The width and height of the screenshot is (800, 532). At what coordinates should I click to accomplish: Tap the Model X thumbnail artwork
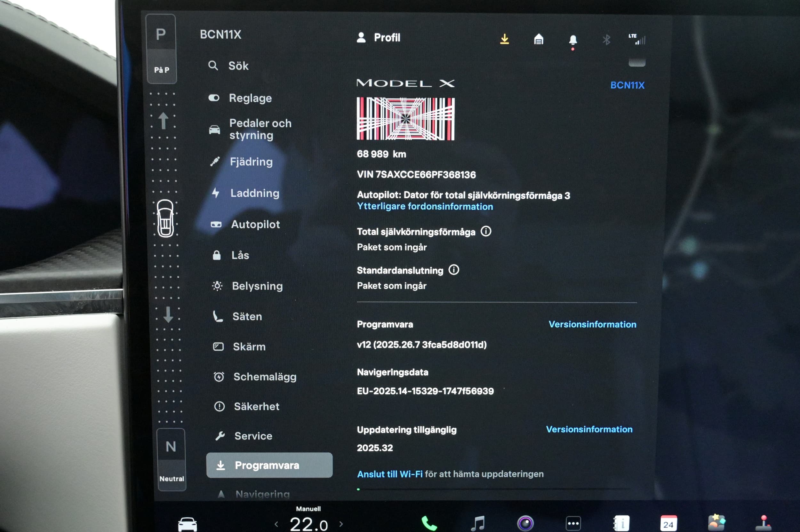click(x=405, y=119)
